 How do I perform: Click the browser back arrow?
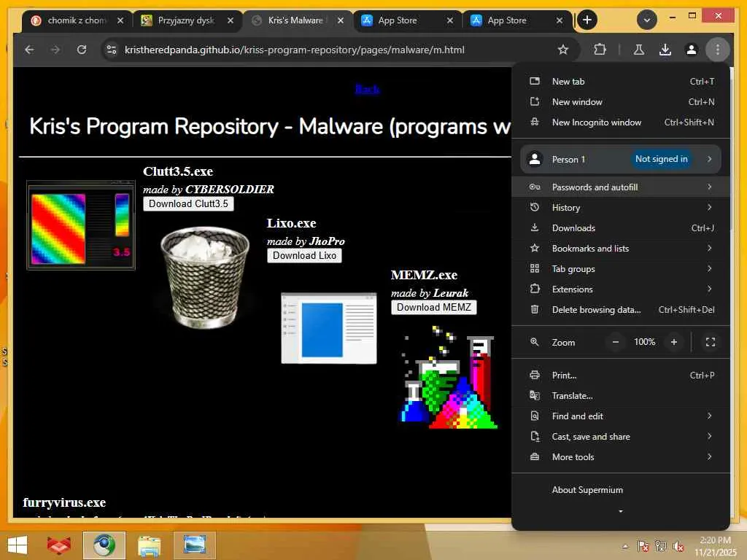pos(29,50)
